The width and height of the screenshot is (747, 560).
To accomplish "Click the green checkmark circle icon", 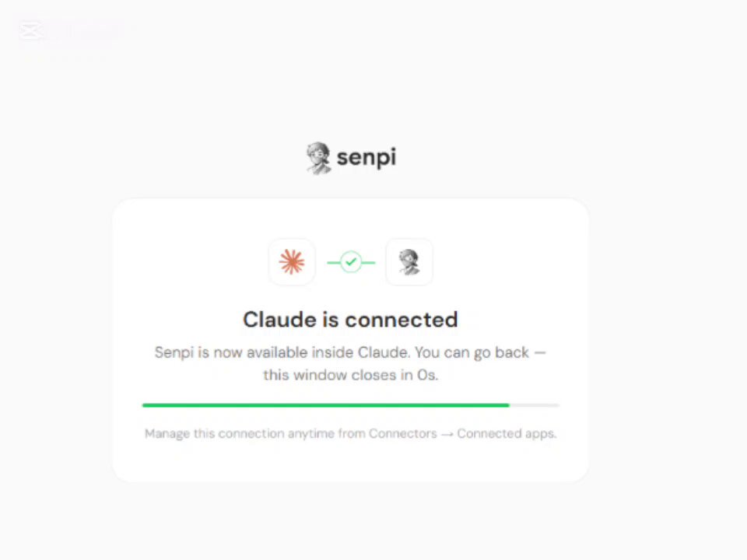I will tap(351, 262).
